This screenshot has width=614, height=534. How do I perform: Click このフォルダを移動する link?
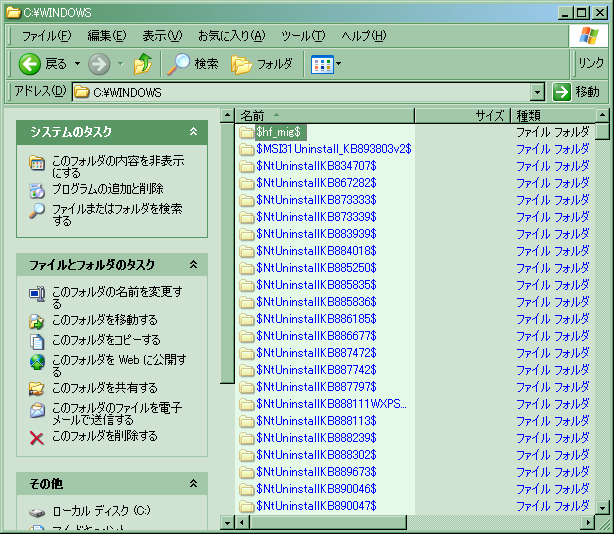click(x=105, y=320)
